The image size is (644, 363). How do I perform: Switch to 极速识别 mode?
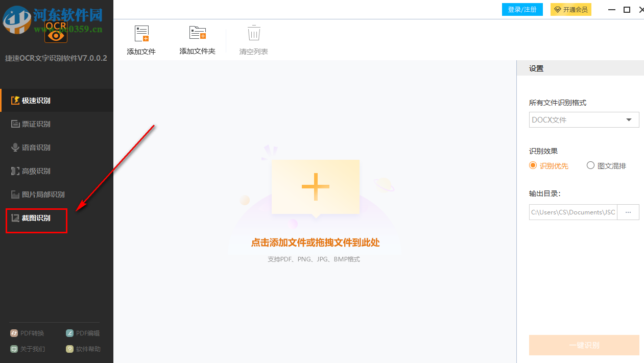(36, 100)
